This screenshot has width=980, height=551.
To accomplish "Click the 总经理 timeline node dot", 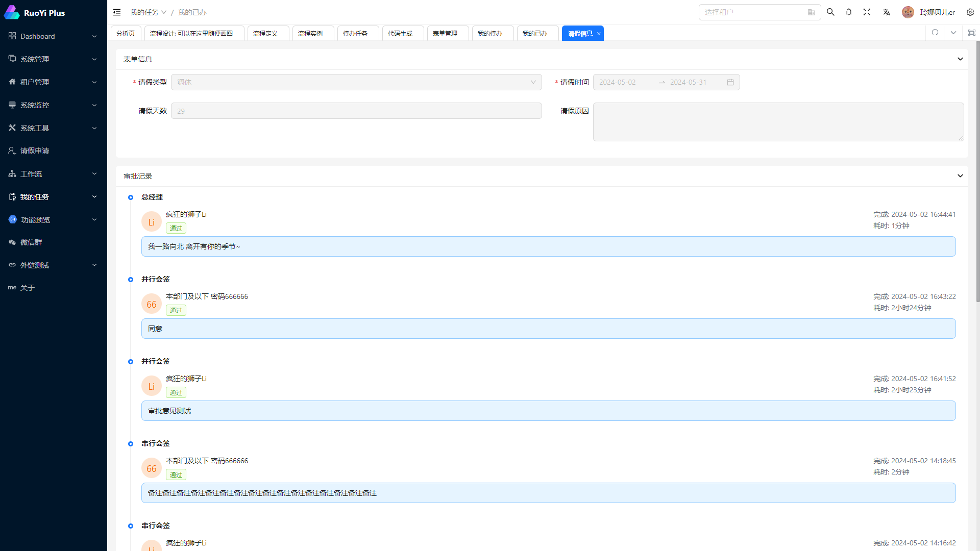I will tap(131, 197).
